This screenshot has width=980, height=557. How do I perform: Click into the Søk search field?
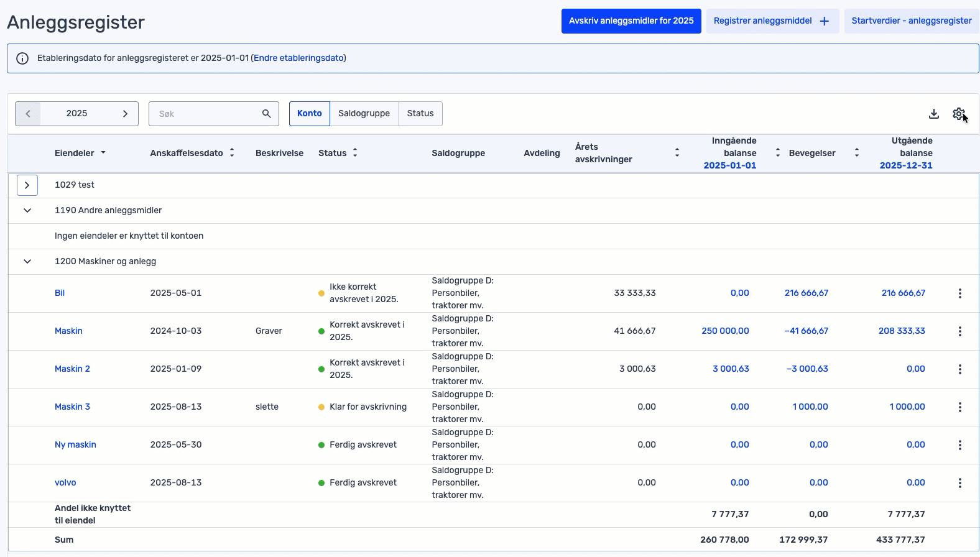coord(205,114)
